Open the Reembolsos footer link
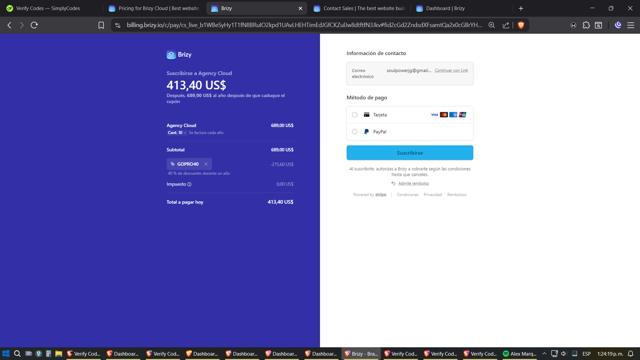 [x=457, y=195]
